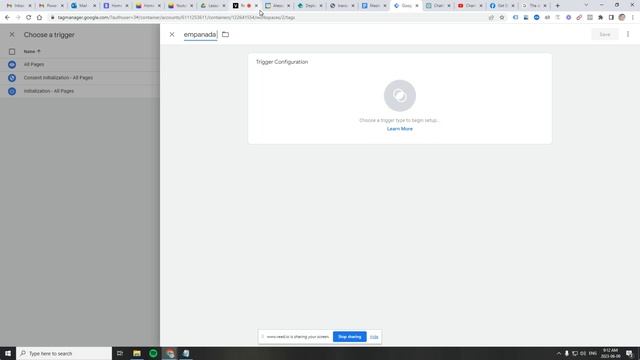This screenshot has height=360, width=640.
Task: Click the taskbar clock
Action: click(610, 353)
